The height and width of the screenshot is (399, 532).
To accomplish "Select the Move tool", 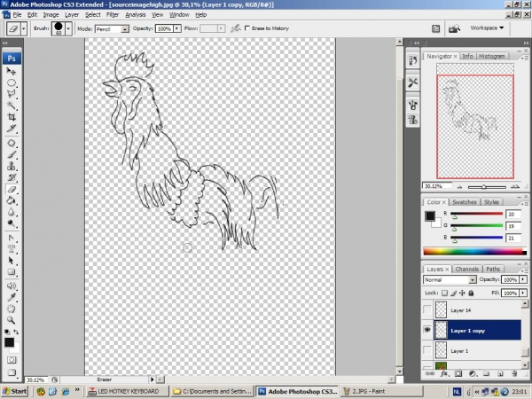I will pyautogui.click(x=12, y=71).
